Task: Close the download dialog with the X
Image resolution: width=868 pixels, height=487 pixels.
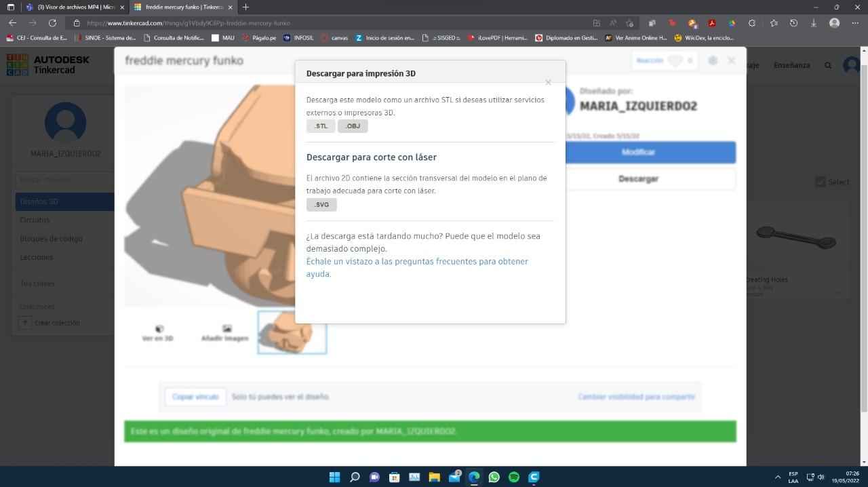Action: [548, 83]
